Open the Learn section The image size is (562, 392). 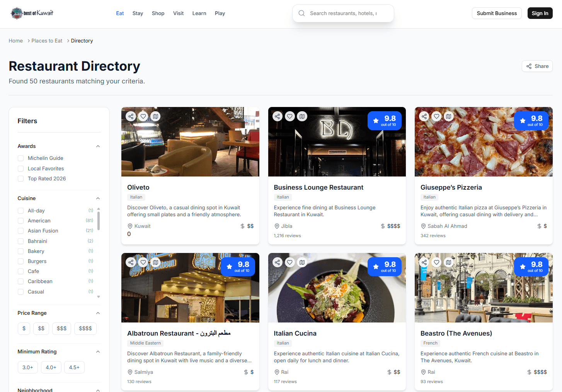199,13
